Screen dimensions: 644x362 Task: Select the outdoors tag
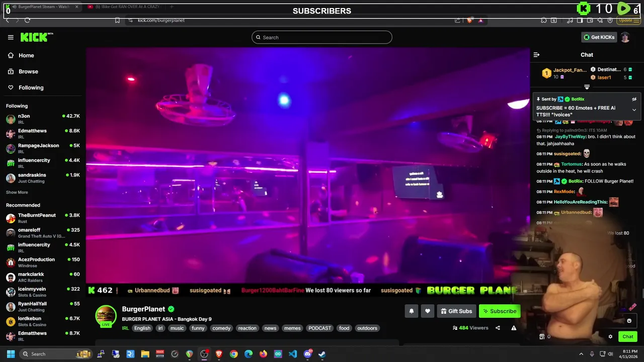coord(367,328)
